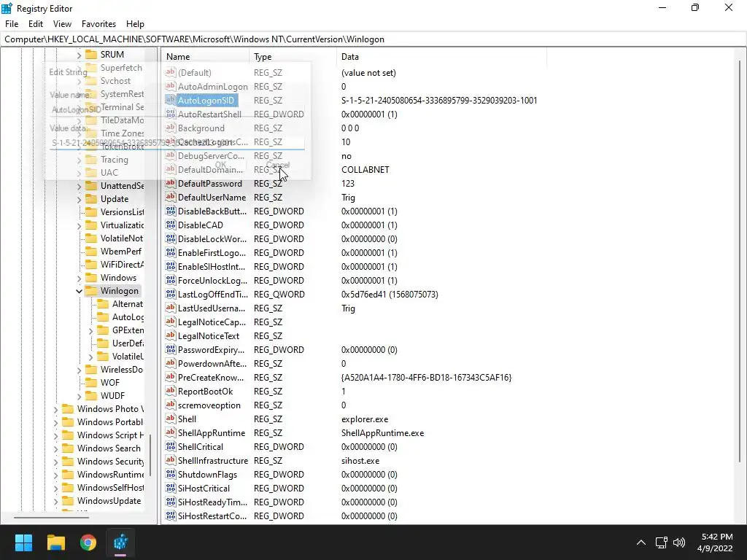Select the DefaultPassword value name
The height and width of the screenshot is (560, 747).
point(209,183)
